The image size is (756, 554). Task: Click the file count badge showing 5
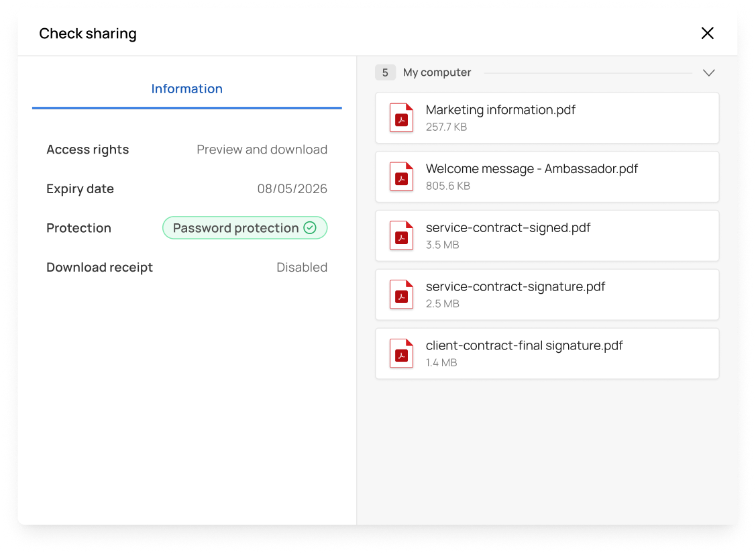(385, 72)
